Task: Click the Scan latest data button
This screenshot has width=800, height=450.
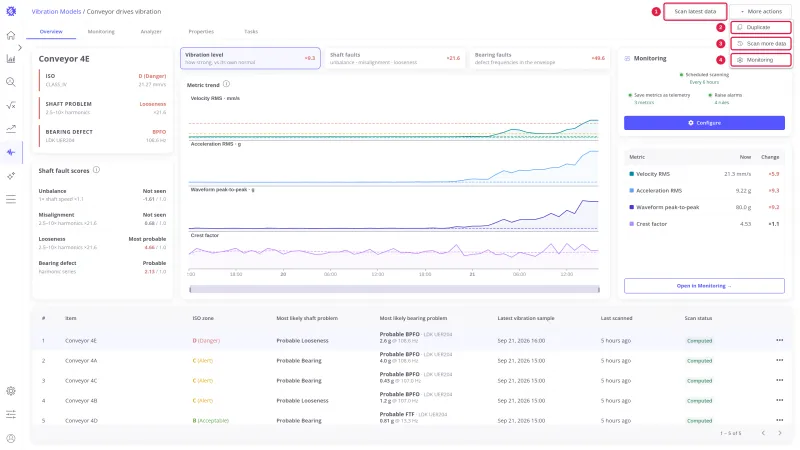Action: point(695,11)
